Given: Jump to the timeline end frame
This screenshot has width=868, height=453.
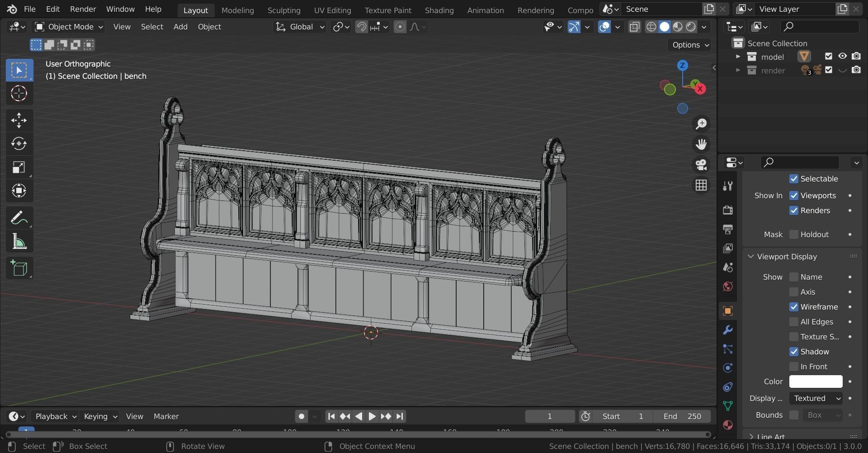Looking at the screenshot, I should (400, 416).
